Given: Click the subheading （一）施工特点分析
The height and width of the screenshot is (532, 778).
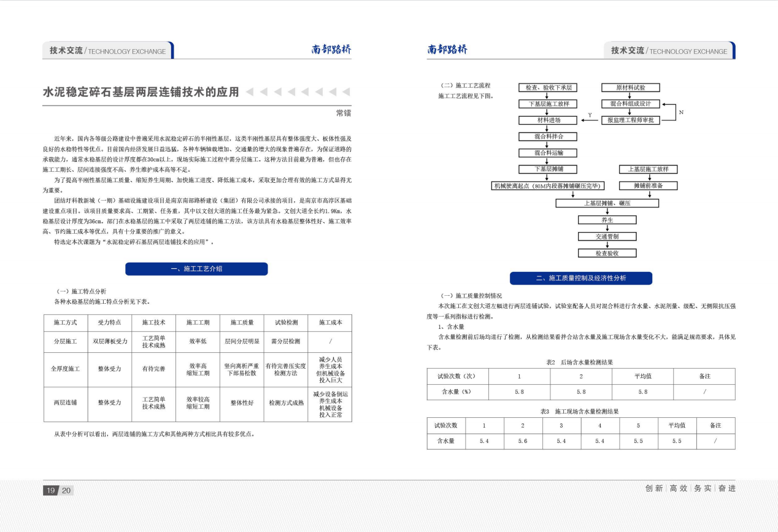Looking at the screenshot, I should click(81, 291).
